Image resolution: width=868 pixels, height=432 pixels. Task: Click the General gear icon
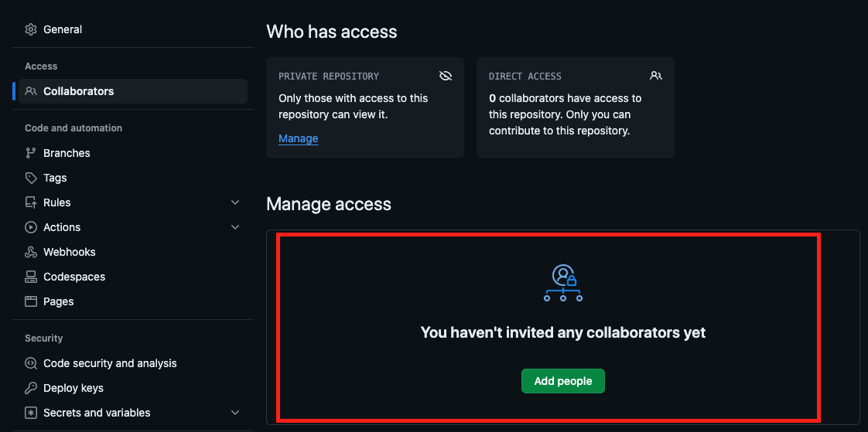[31, 29]
